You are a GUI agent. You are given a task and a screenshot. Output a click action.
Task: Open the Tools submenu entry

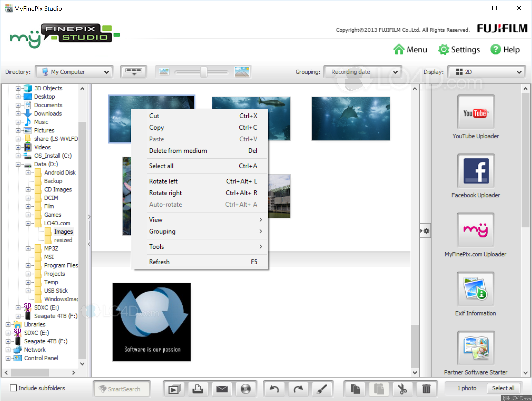(x=157, y=246)
